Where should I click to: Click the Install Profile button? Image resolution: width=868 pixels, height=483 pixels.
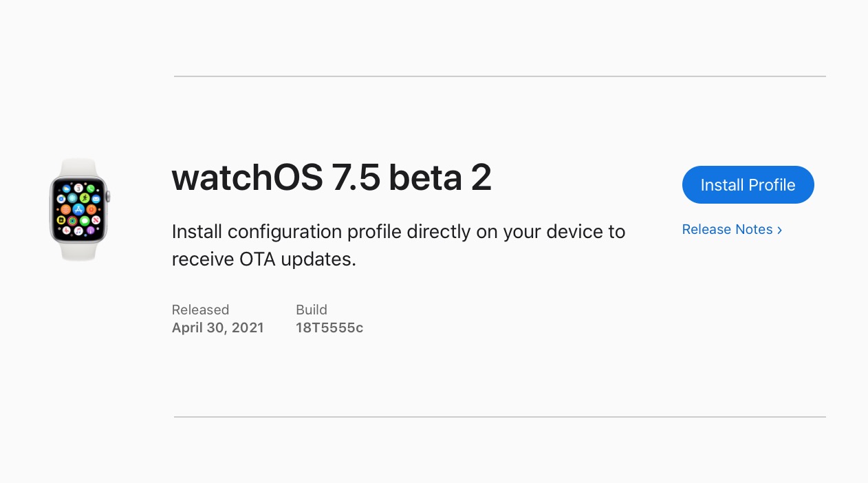click(x=748, y=185)
